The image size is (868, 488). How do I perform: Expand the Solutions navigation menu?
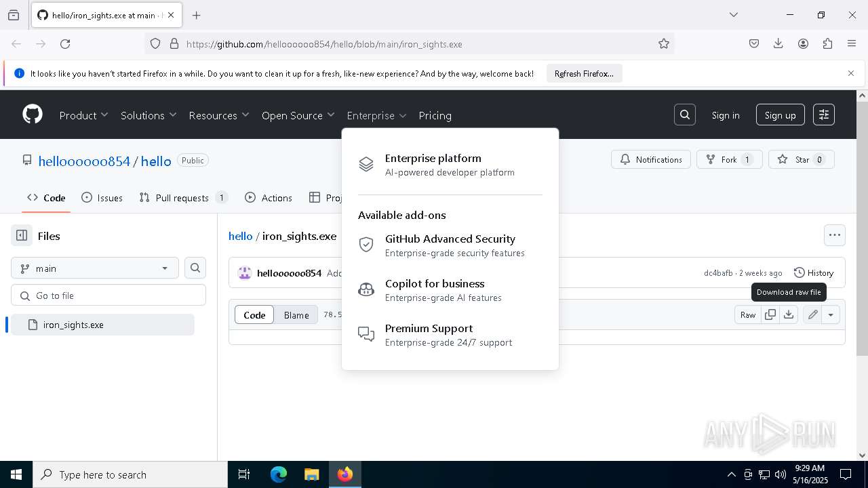149,115
